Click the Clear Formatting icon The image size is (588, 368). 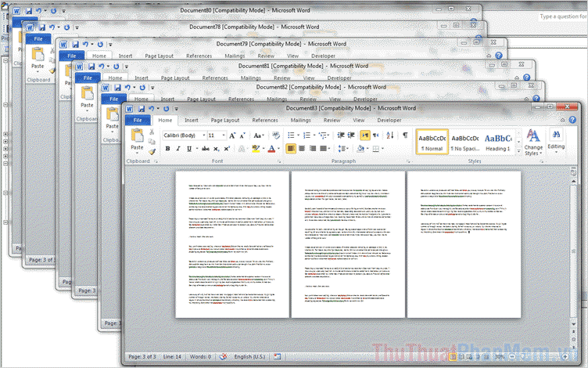tap(276, 135)
